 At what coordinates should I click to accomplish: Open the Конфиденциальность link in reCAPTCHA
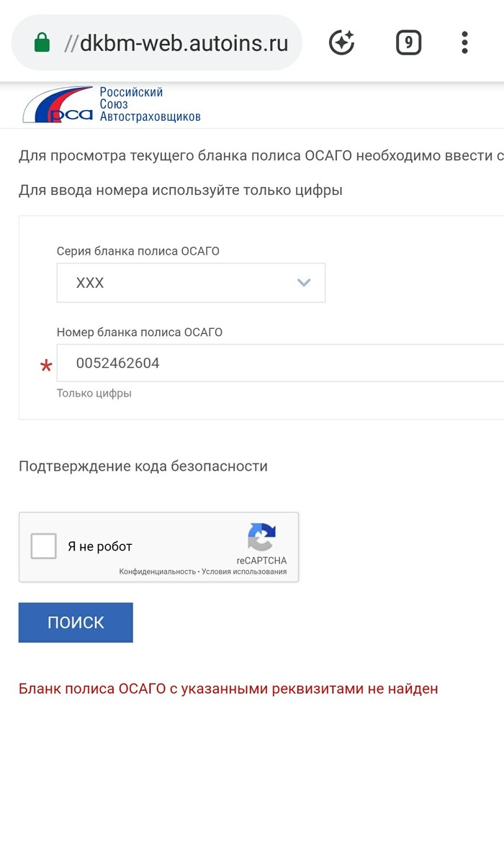point(157,571)
